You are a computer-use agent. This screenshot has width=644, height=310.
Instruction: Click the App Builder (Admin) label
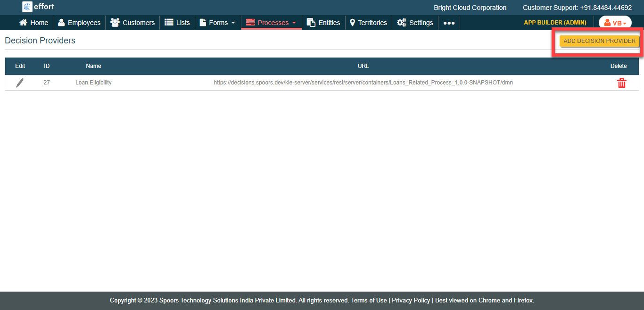pyautogui.click(x=555, y=23)
